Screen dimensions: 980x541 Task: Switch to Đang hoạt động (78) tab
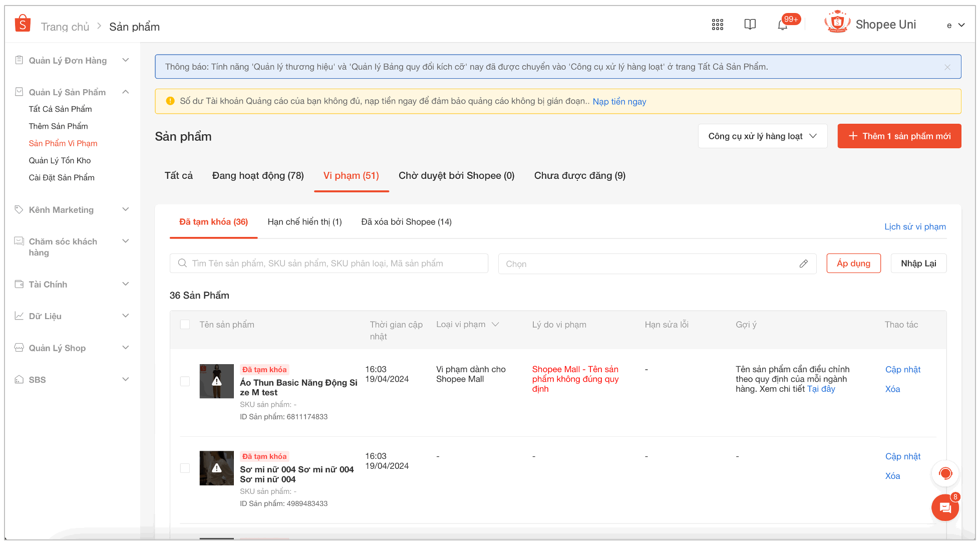click(258, 176)
